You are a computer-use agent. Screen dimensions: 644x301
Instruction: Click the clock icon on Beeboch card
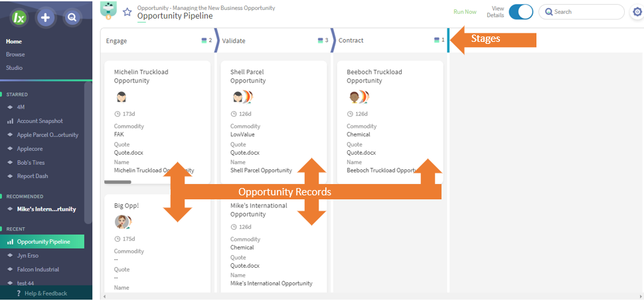click(350, 114)
